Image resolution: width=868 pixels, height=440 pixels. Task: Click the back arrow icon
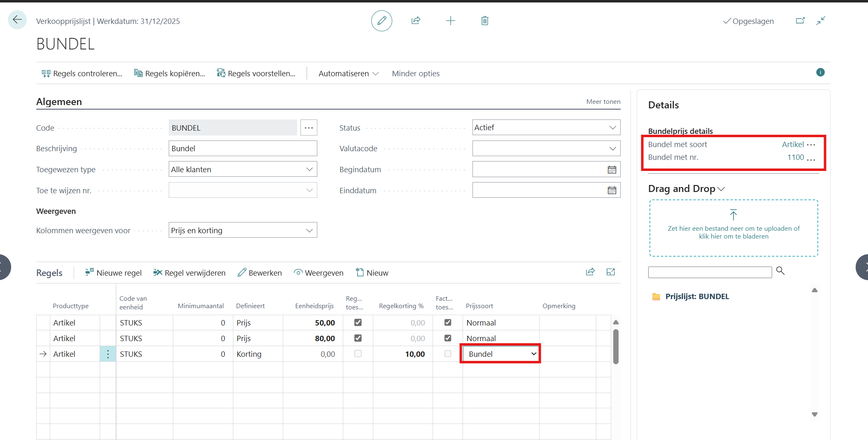[17, 20]
